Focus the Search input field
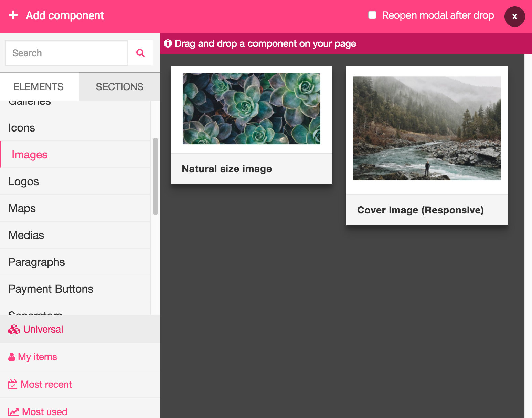Viewport: 532px width, 418px height. [x=66, y=53]
